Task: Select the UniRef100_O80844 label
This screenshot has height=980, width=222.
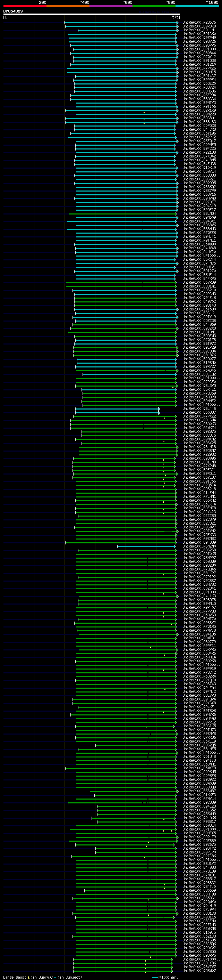Action: pyautogui.click(x=199, y=53)
